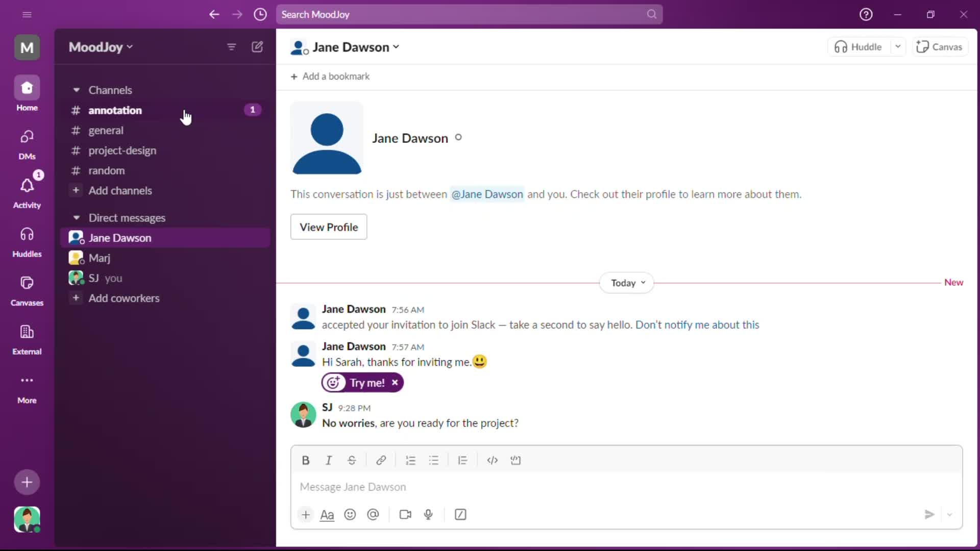Collapse the Direct messages section
The width and height of the screenshot is (980, 551).
point(77,218)
